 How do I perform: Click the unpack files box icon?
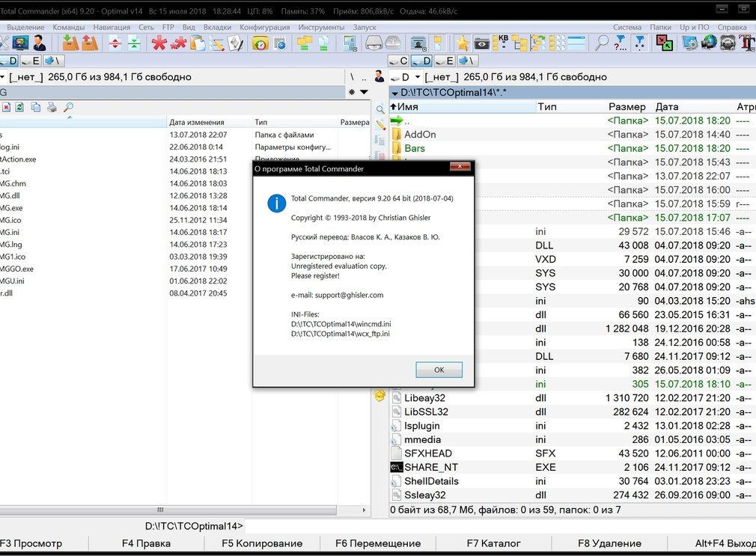[90, 43]
